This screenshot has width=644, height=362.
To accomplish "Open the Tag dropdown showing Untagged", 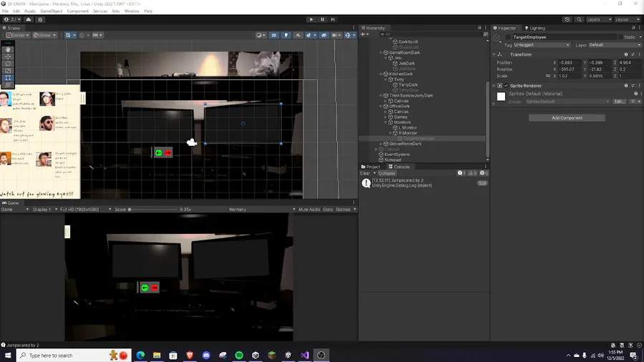I will 542,45.
